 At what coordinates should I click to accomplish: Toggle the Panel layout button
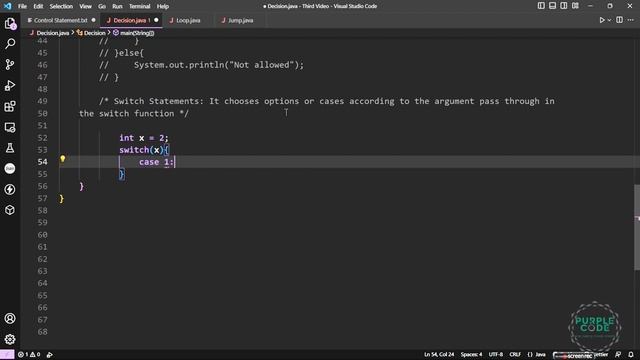coord(552,6)
